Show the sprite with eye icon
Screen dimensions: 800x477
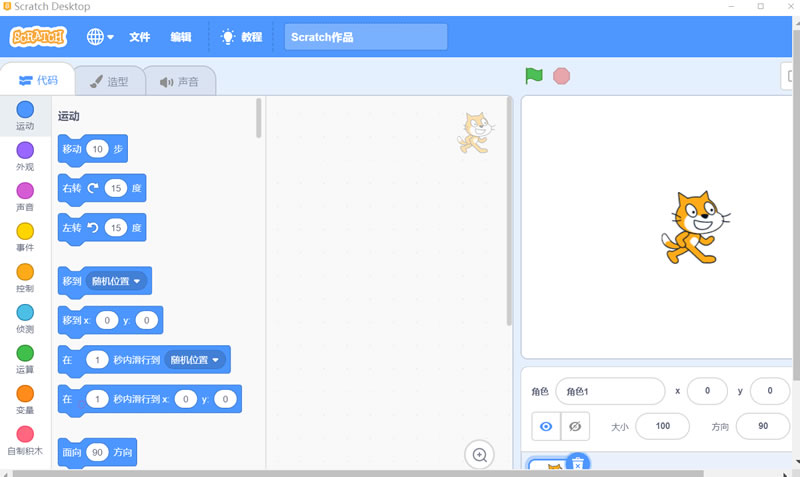546,426
